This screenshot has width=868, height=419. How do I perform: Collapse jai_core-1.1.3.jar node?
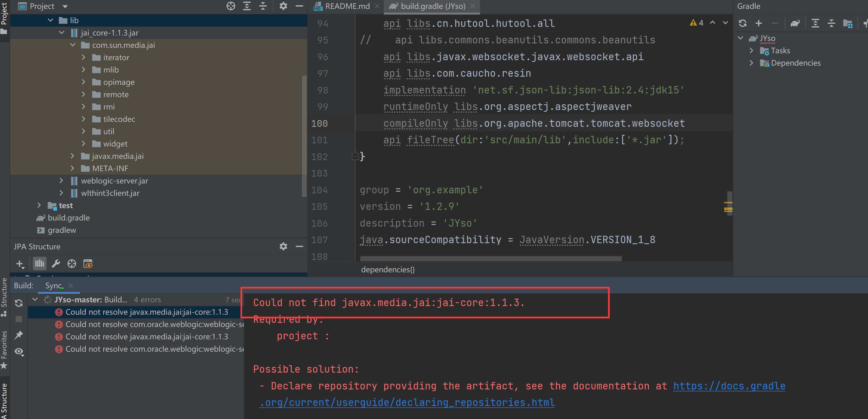pos(61,33)
